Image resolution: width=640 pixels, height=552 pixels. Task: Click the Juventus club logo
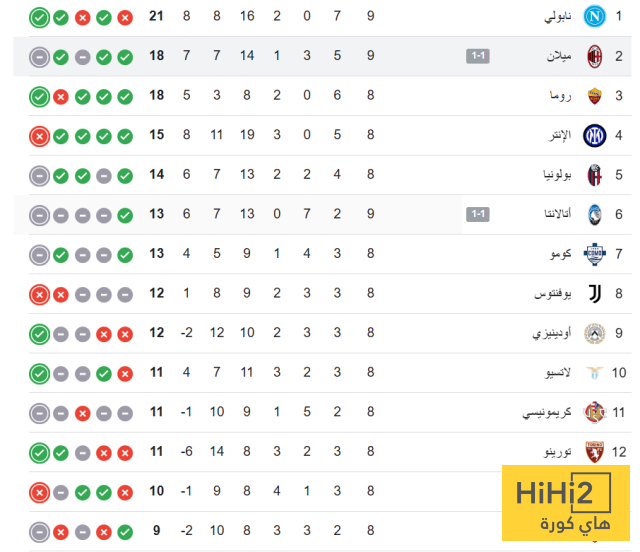click(595, 294)
